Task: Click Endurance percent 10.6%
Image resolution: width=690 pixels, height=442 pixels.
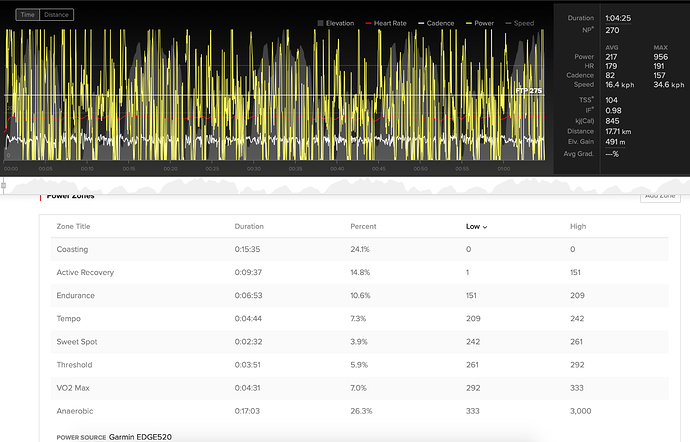Action: pyautogui.click(x=360, y=295)
